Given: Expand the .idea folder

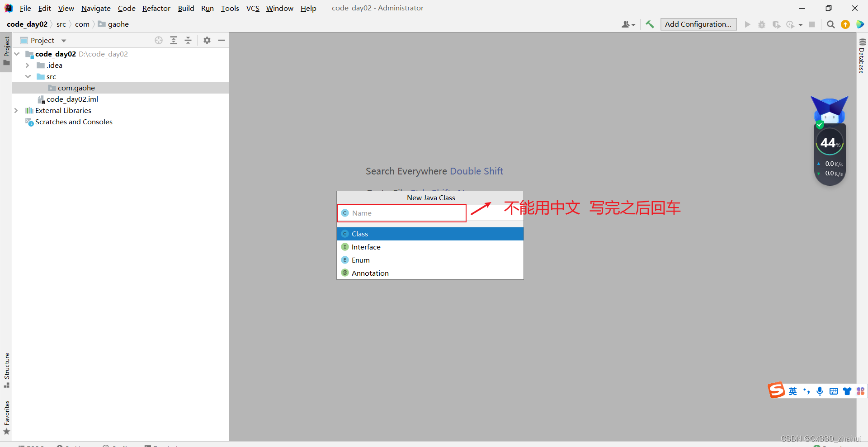Looking at the screenshot, I should (x=28, y=65).
